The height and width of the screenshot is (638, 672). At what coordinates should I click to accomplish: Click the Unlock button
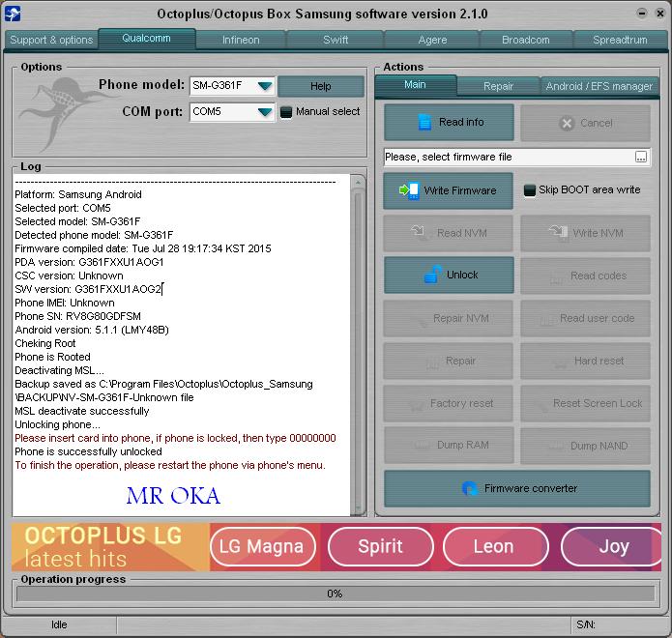[449, 275]
